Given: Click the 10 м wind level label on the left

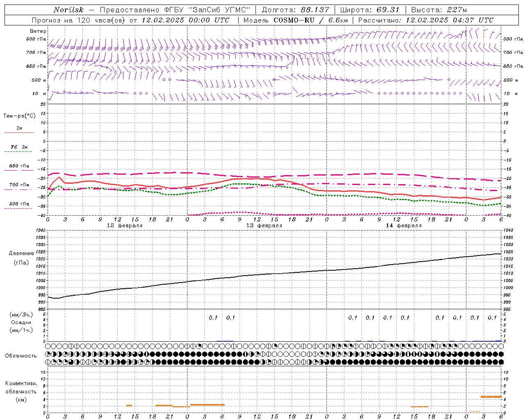Looking at the screenshot, I should 39,94.
